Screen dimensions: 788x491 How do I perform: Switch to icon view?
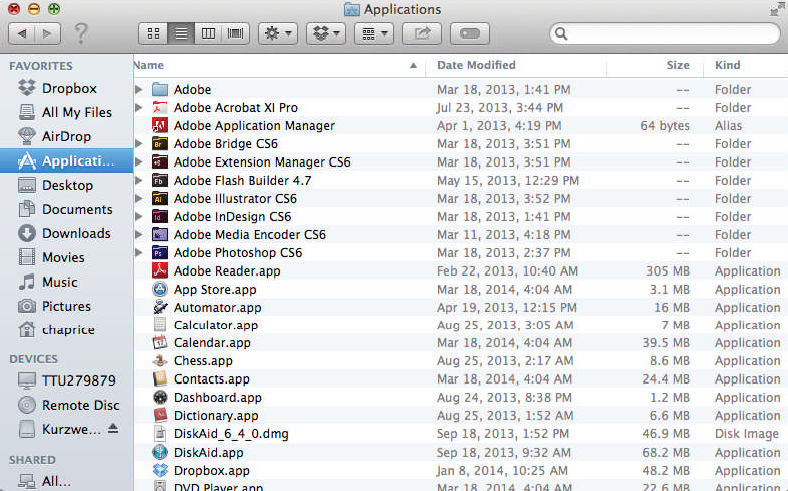153,34
